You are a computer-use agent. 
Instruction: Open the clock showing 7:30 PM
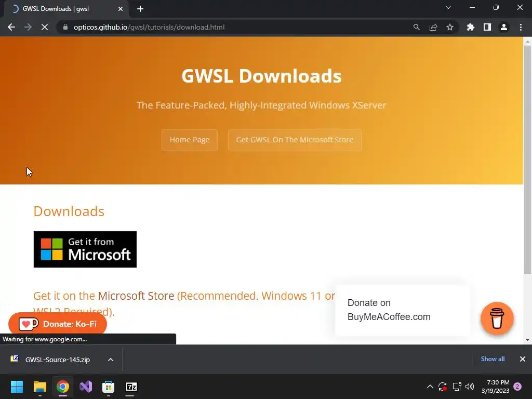point(495,387)
